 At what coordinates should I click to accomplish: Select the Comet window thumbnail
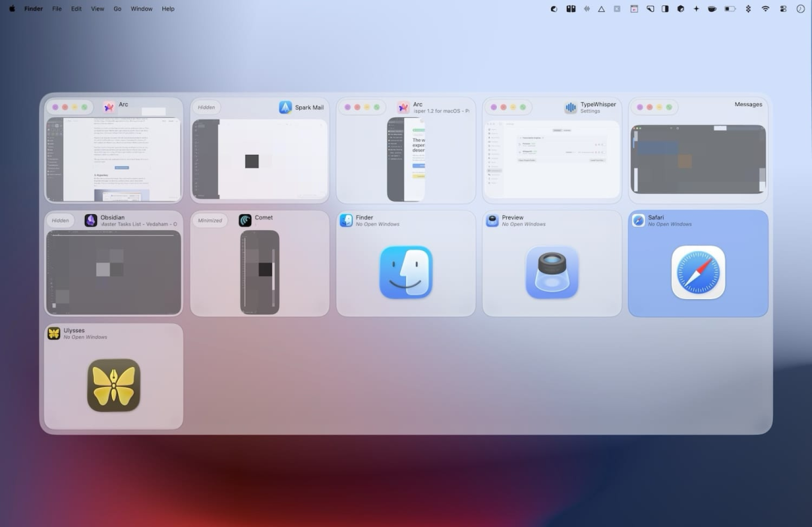coord(260,272)
